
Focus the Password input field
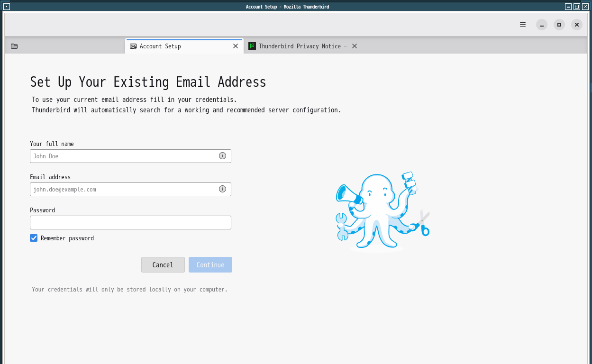click(130, 222)
